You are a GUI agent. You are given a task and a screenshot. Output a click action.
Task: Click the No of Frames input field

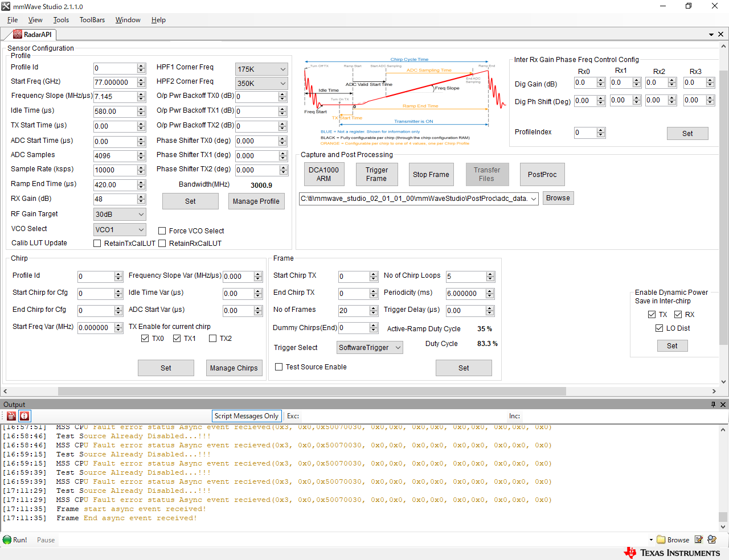(x=354, y=311)
